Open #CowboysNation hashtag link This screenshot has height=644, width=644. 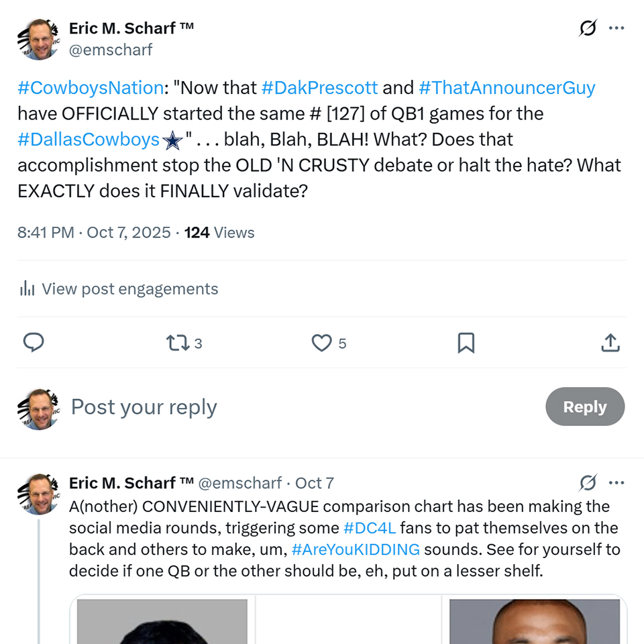pos(91,88)
